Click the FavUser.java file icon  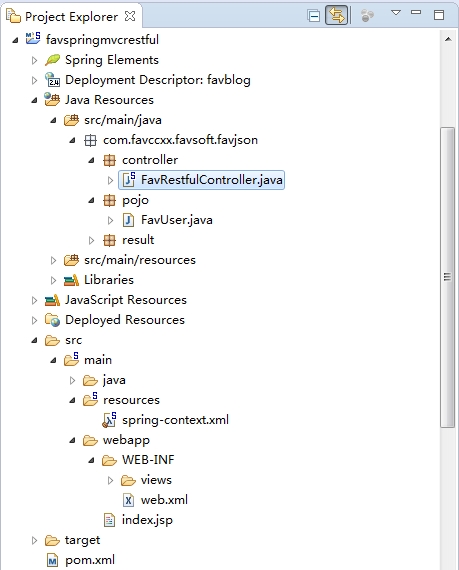pyautogui.click(x=128, y=220)
